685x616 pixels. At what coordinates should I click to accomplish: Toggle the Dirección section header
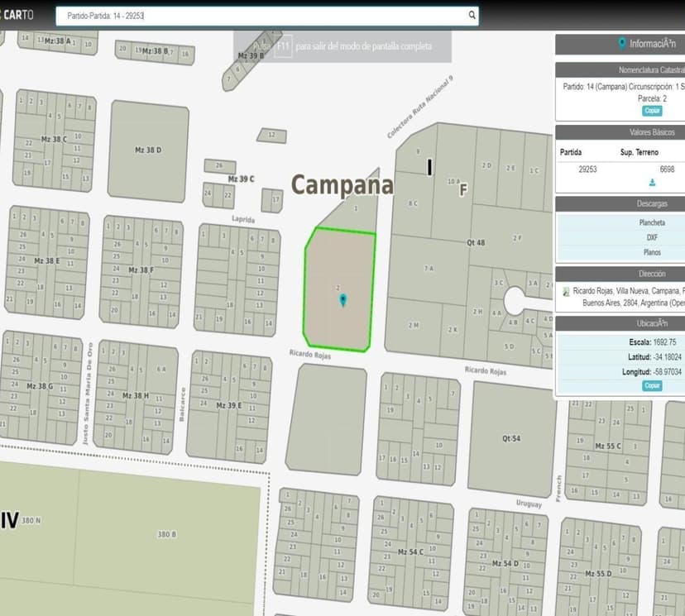[x=652, y=274]
